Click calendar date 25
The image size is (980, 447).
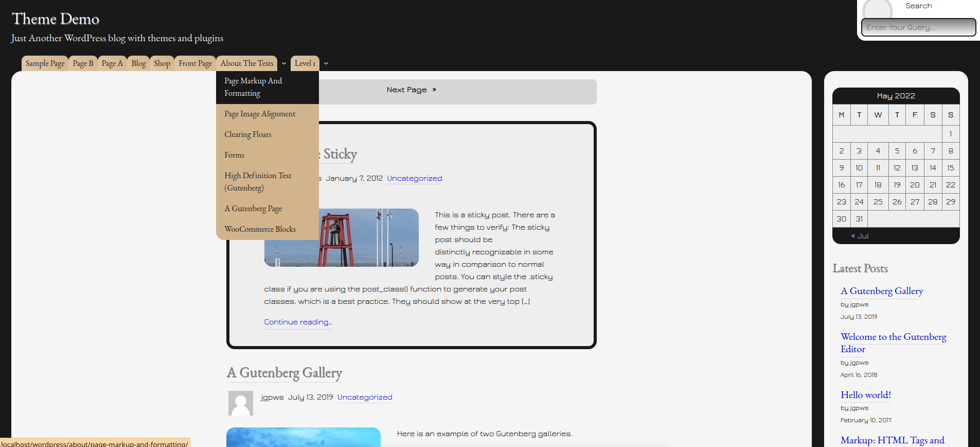pos(878,202)
